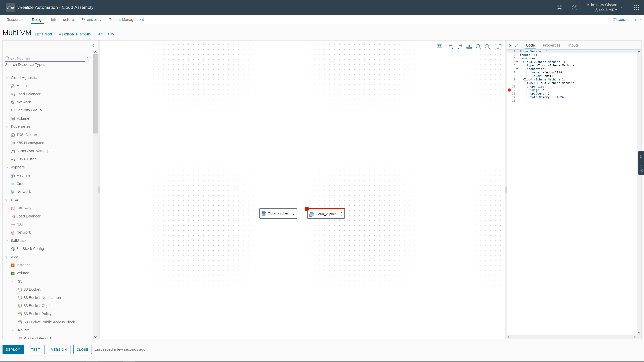This screenshot has width=644, height=362.
Task: Click the error badge on the second machine
Action: click(x=307, y=209)
